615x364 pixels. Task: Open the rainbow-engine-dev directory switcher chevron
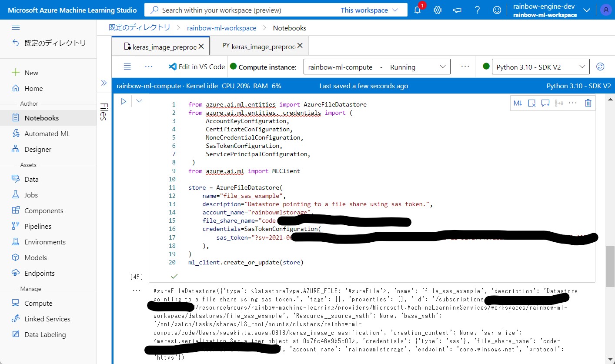click(587, 10)
